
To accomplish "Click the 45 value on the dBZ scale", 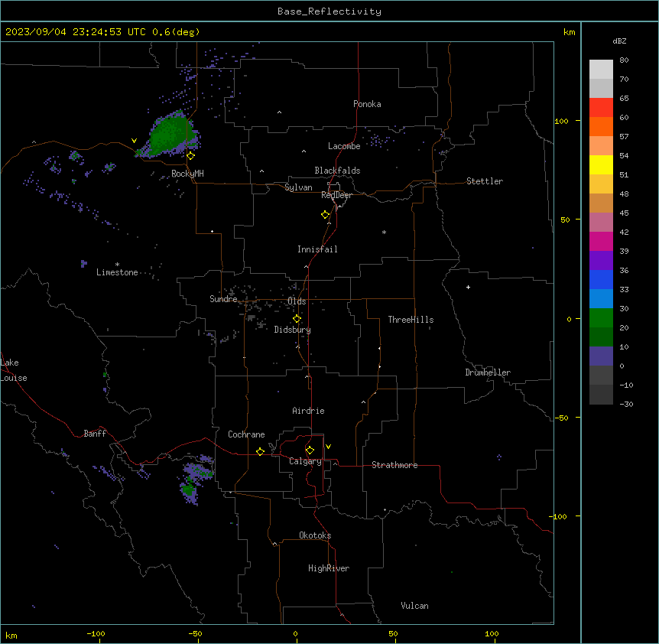I will [624, 213].
